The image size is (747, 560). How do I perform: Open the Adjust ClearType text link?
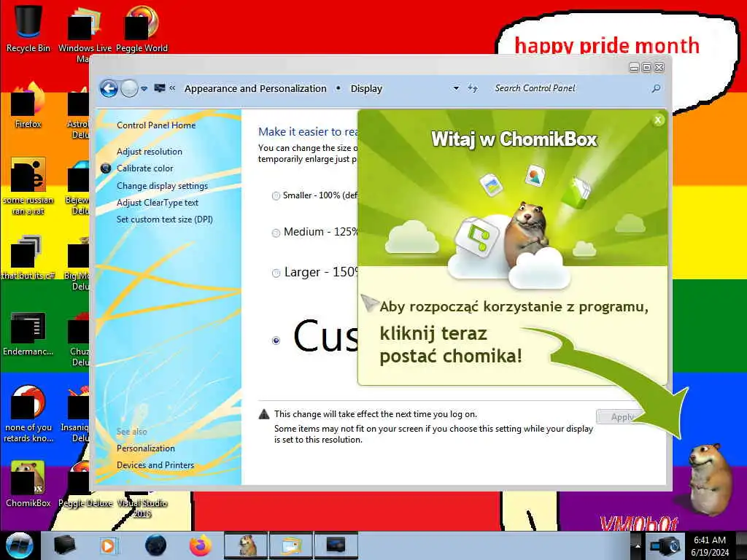coord(158,203)
